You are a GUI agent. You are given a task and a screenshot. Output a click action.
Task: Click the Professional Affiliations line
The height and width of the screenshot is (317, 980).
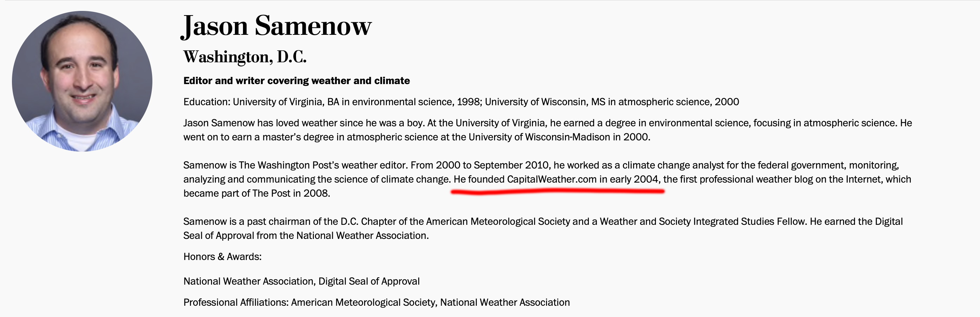[x=376, y=303]
